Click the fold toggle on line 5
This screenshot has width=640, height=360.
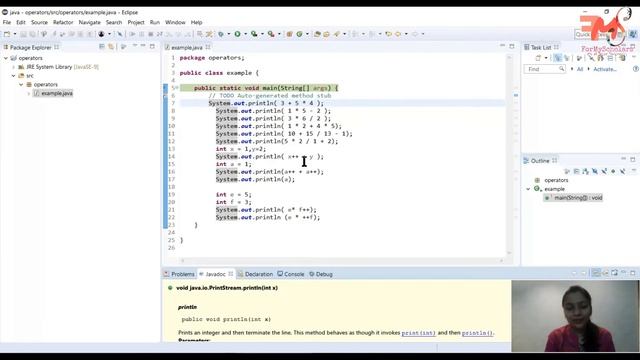click(x=177, y=88)
